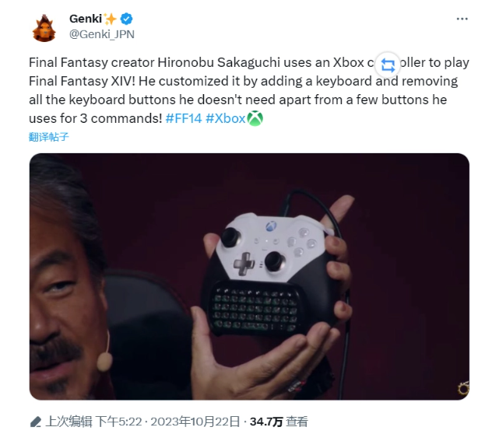This screenshot has width=485, height=448.
Task: Open the three-dot more options menu
Action: (462, 19)
